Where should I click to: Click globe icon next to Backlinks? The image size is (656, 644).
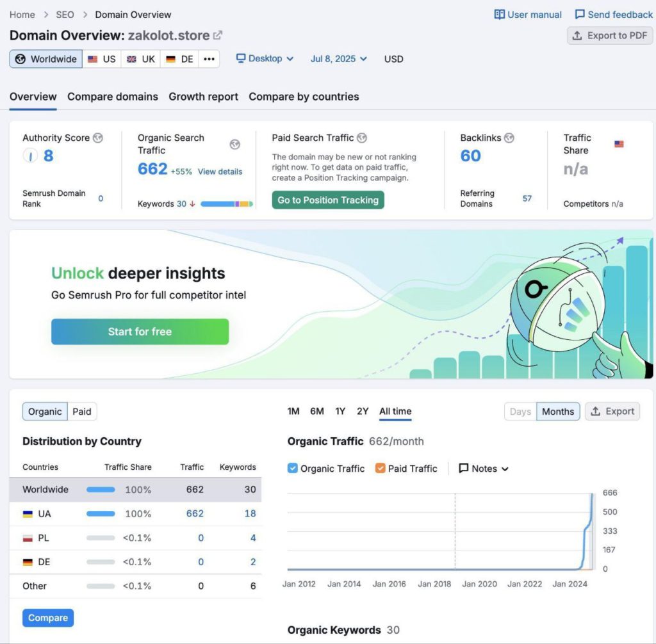(x=509, y=138)
